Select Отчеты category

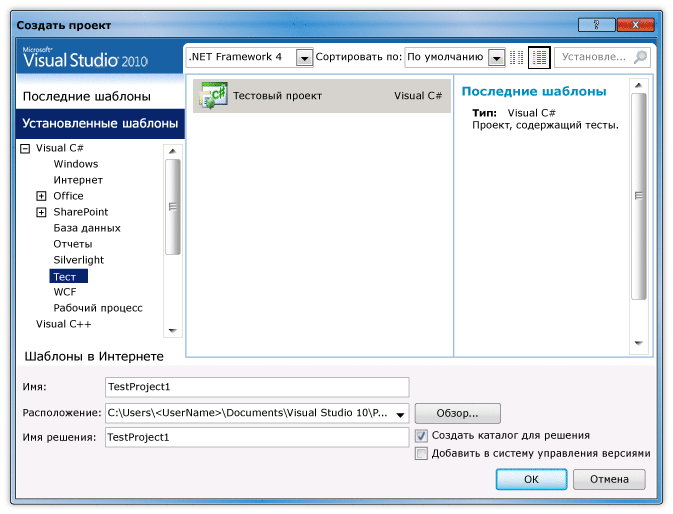tap(73, 244)
